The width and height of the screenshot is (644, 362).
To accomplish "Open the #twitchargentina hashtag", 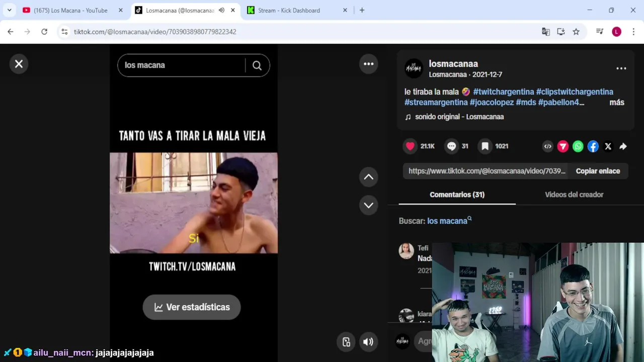I will point(504,92).
